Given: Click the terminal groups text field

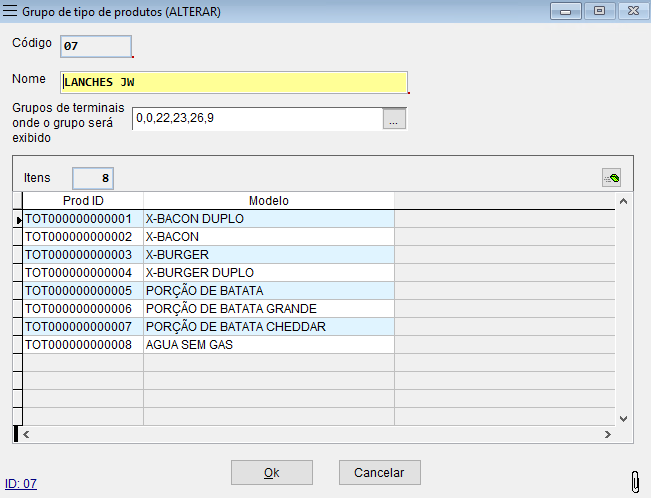Looking at the screenshot, I should 256,119.
